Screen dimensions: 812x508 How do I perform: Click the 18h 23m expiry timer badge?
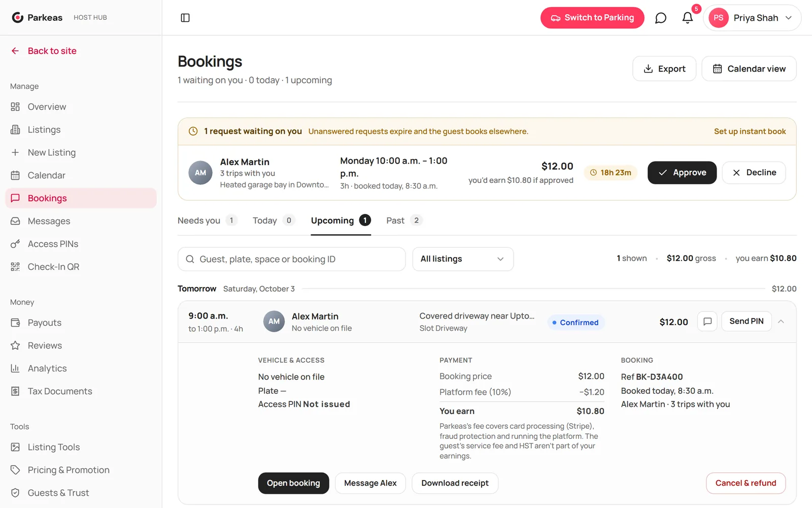pyautogui.click(x=611, y=173)
